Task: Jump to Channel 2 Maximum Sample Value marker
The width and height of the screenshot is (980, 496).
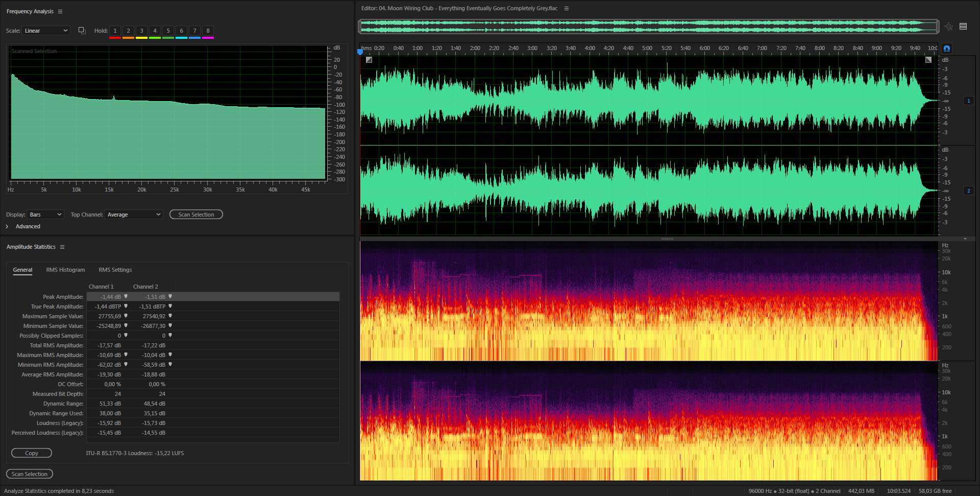Action: [x=170, y=316]
